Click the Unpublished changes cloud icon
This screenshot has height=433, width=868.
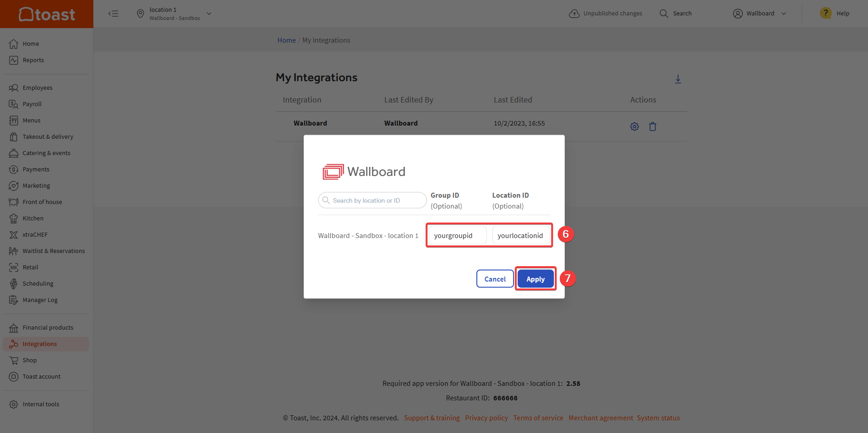(574, 14)
